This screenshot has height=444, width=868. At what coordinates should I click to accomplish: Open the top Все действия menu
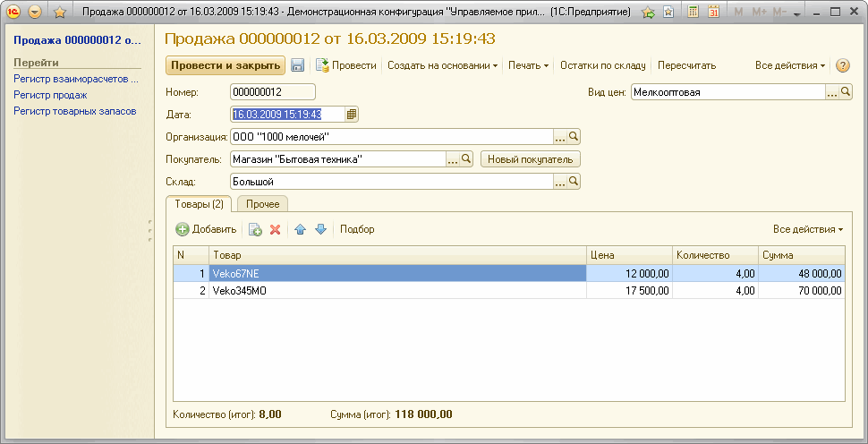[x=790, y=65]
